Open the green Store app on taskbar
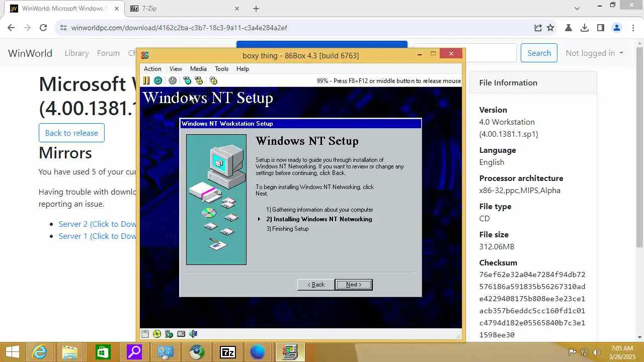The image size is (644, 362). [102, 352]
